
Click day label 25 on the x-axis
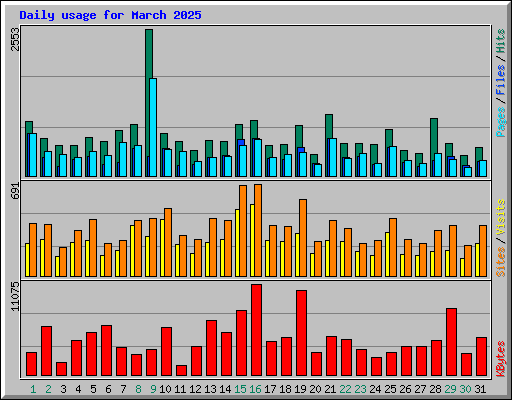pos(390,389)
